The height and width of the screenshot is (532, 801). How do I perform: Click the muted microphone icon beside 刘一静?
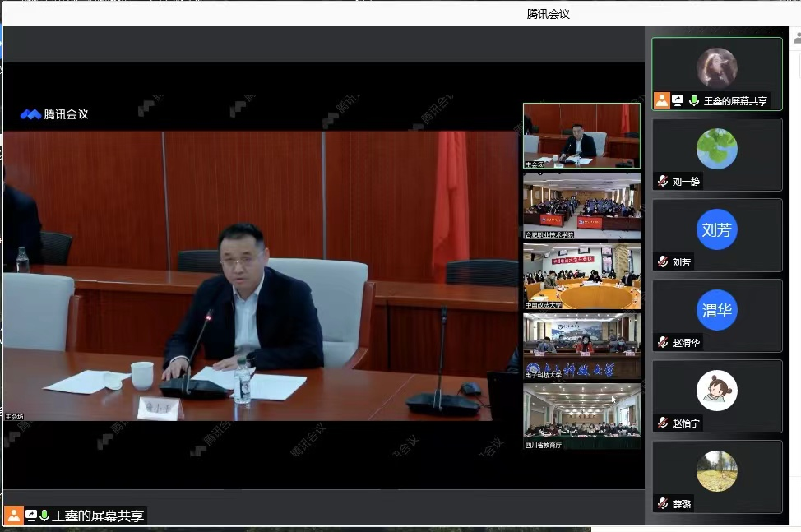[x=663, y=182]
